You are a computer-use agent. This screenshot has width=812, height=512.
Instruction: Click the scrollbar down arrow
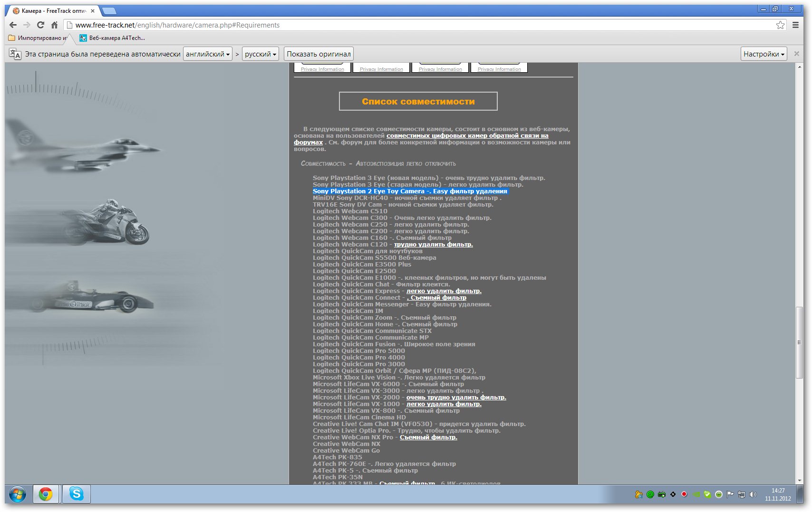[x=800, y=481]
